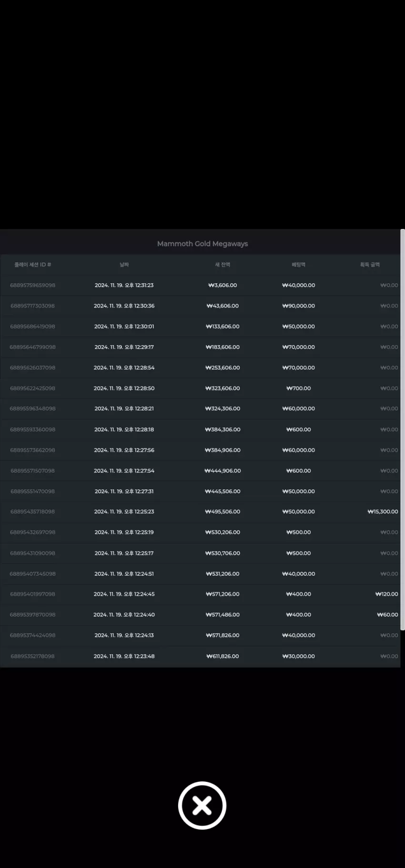Click the ₩43,606.00 balance cell

pos(223,306)
